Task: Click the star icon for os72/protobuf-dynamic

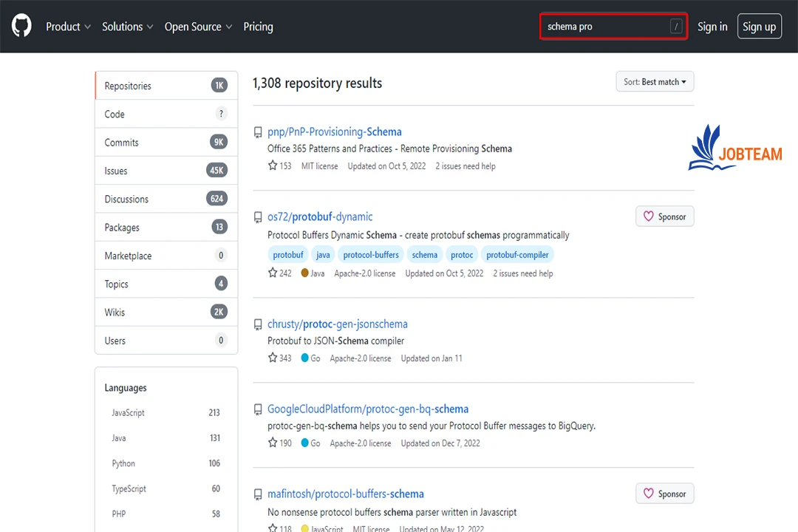Action: [x=273, y=273]
